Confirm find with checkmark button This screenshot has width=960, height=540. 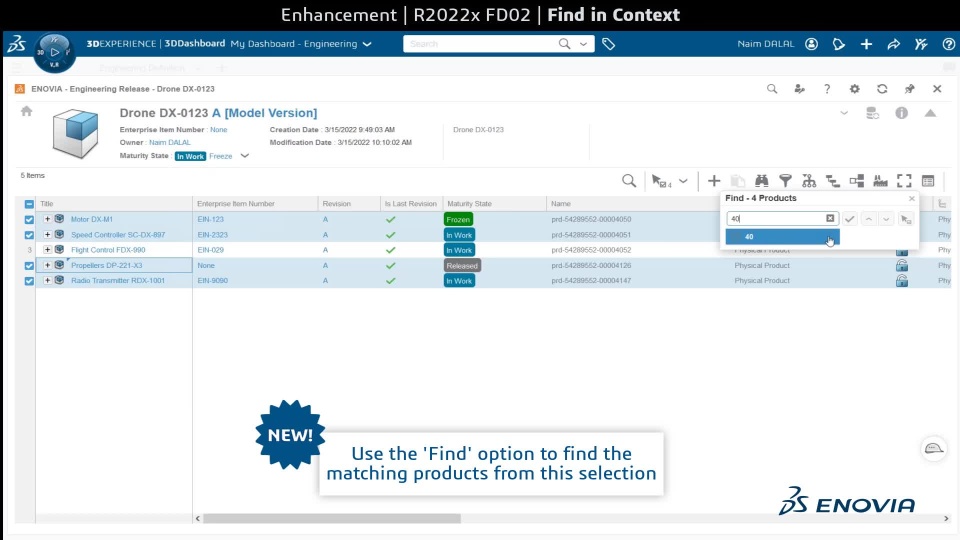(850, 219)
